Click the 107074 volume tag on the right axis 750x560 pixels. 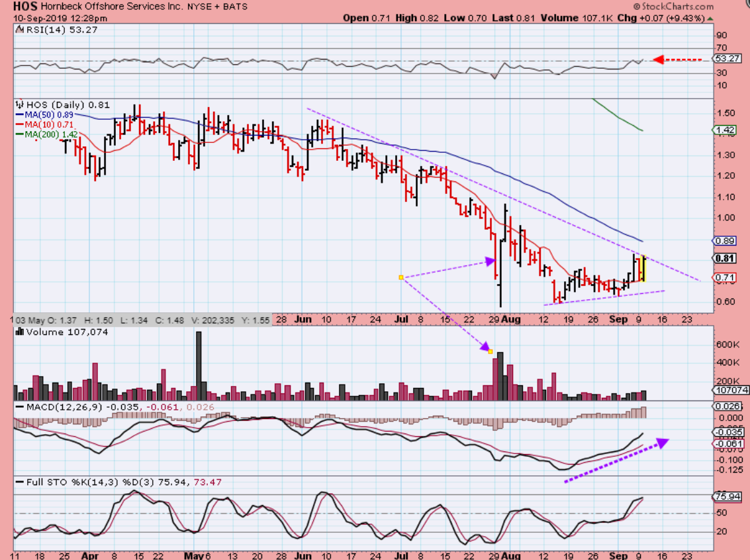click(731, 391)
